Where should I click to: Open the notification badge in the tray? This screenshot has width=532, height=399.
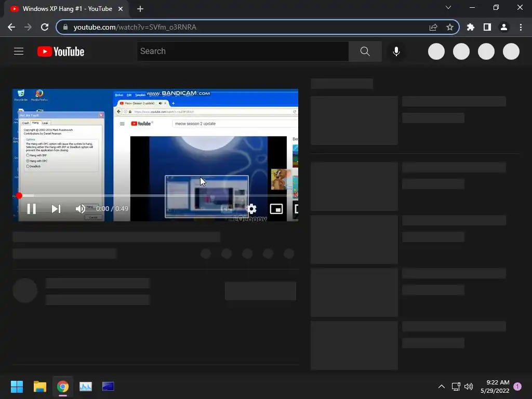[517, 387]
